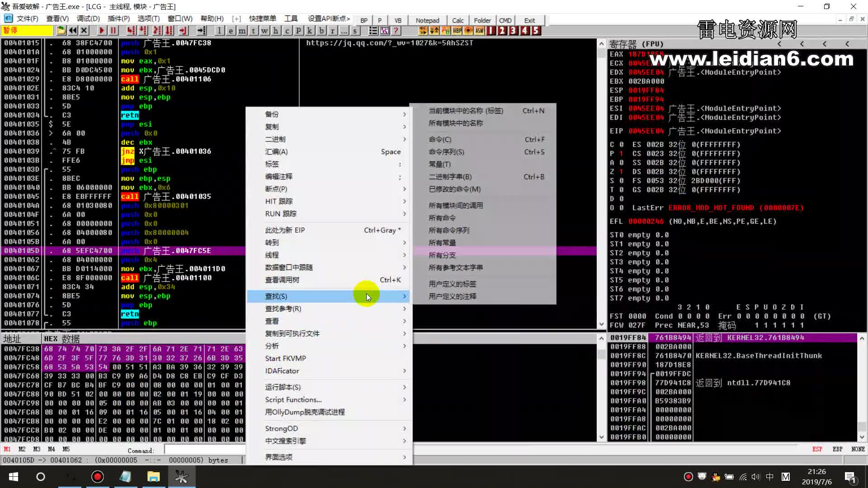Click the Calc shortcut button

(x=458, y=20)
